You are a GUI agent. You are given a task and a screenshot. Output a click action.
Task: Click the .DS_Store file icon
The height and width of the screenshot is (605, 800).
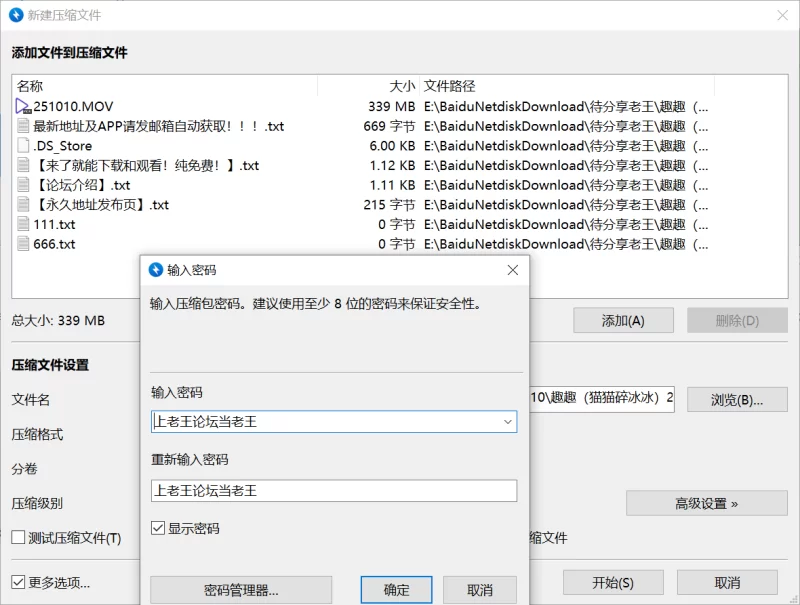coord(24,146)
